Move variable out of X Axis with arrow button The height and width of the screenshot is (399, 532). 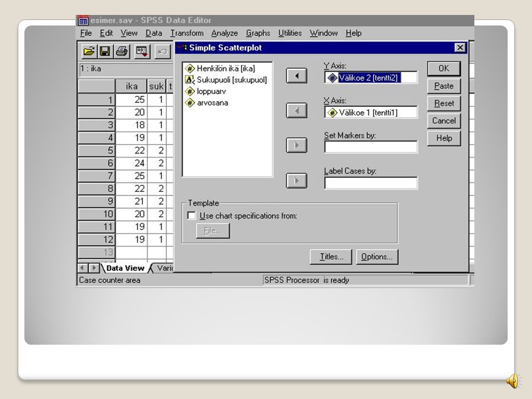296,111
